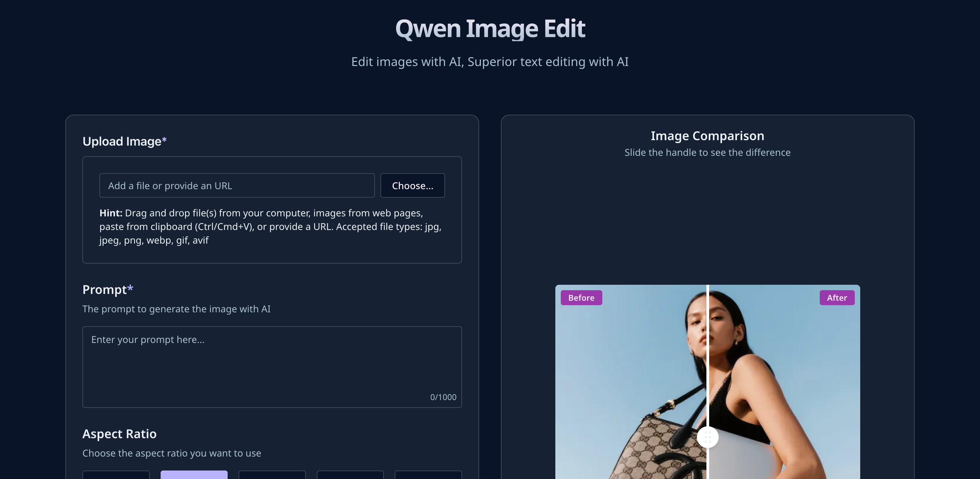The width and height of the screenshot is (980, 479).
Task: Select the highlighted purple aspect ratio option
Action: pyautogui.click(x=194, y=475)
